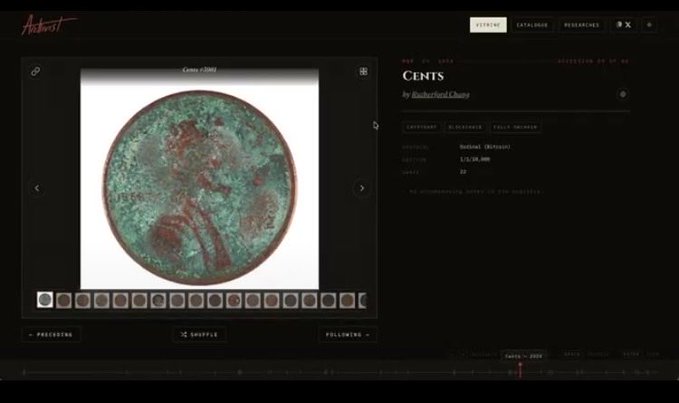Click the Cents 2023 timeline label

[x=524, y=356]
